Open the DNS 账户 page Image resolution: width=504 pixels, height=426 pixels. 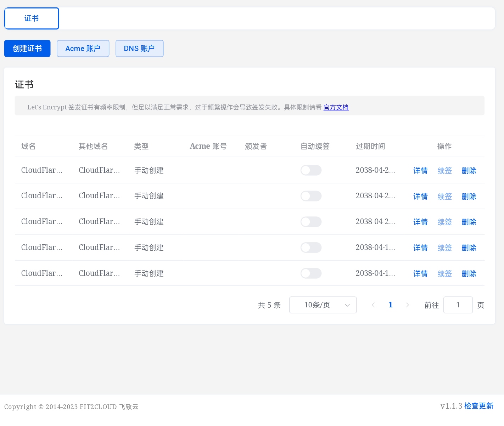pos(139,48)
